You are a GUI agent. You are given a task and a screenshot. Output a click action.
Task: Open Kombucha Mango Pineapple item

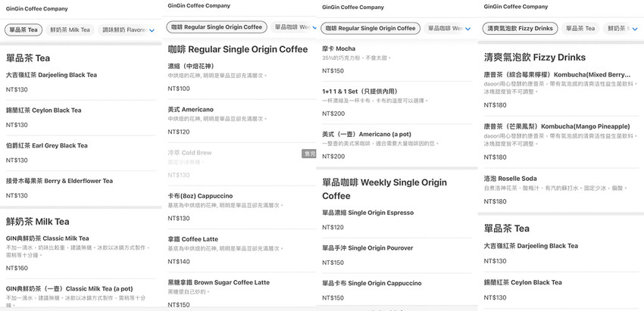point(557,126)
